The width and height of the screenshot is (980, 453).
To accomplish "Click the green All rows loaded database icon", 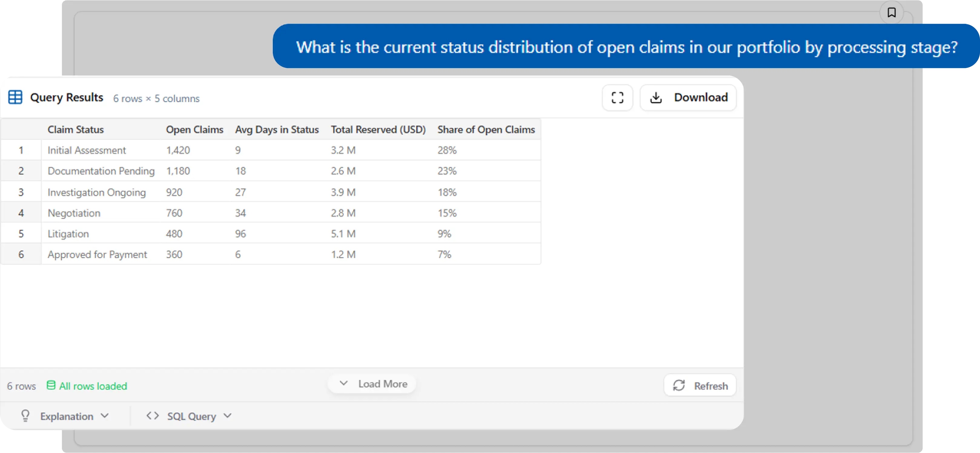I will (51, 385).
